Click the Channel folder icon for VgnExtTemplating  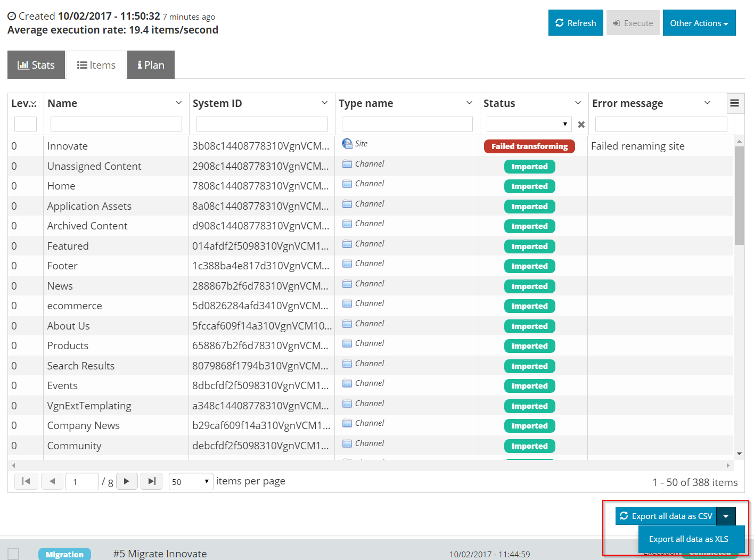347,403
